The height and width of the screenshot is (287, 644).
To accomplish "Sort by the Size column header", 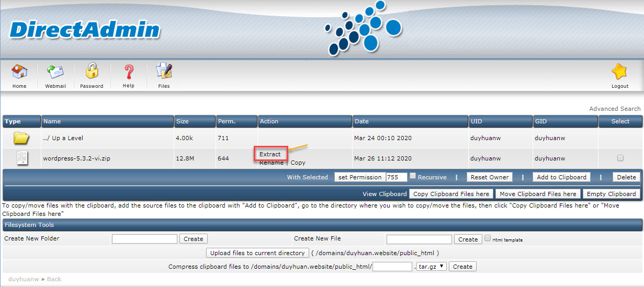I will (x=182, y=121).
